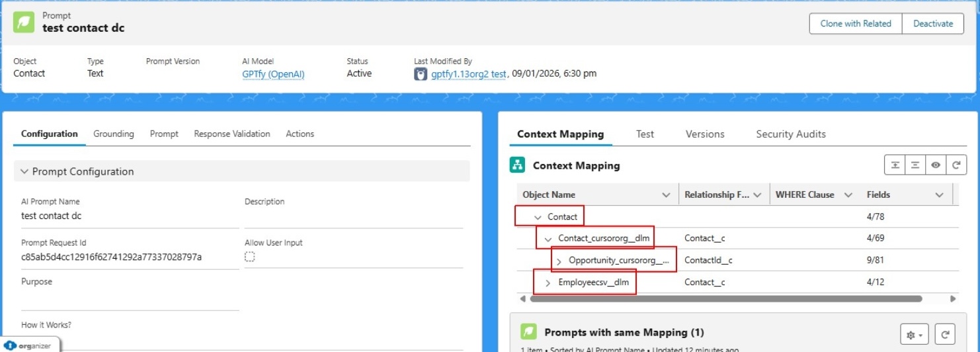Image resolution: width=980 pixels, height=352 pixels.
Task: Click the 4/78 fields value for Contact
Action: point(877,217)
